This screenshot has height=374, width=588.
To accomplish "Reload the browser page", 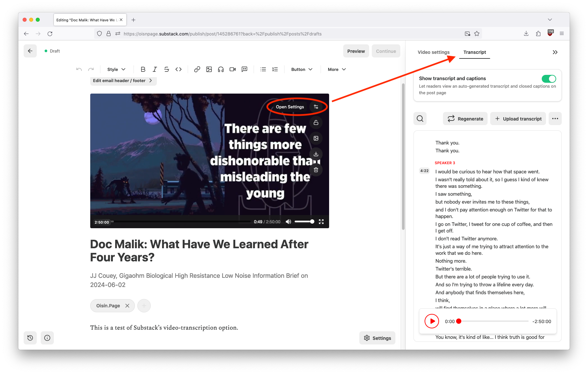I will pyautogui.click(x=50, y=33).
